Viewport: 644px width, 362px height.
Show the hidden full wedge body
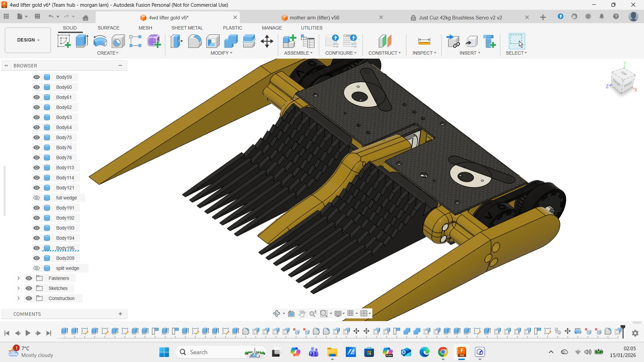[37, 198]
